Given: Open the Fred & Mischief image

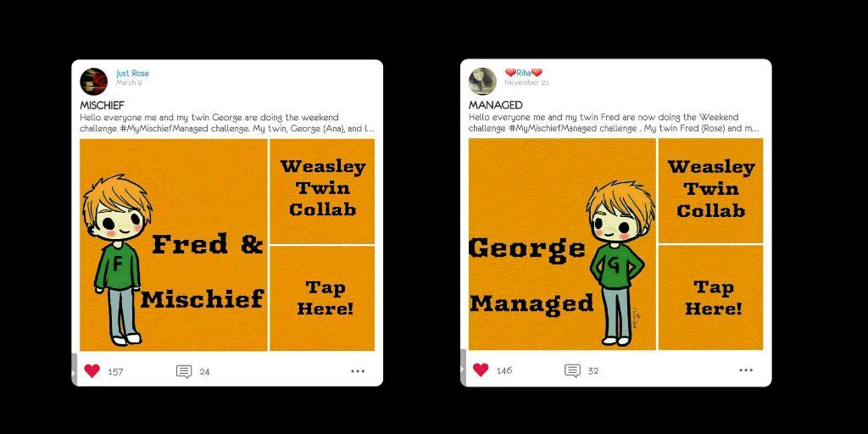Looking at the screenshot, I should tap(174, 245).
